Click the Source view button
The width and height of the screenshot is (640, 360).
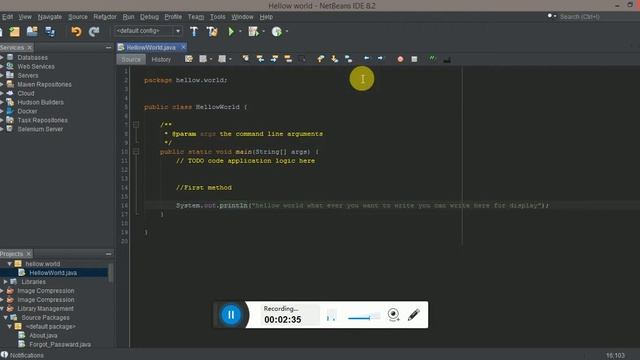131,60
